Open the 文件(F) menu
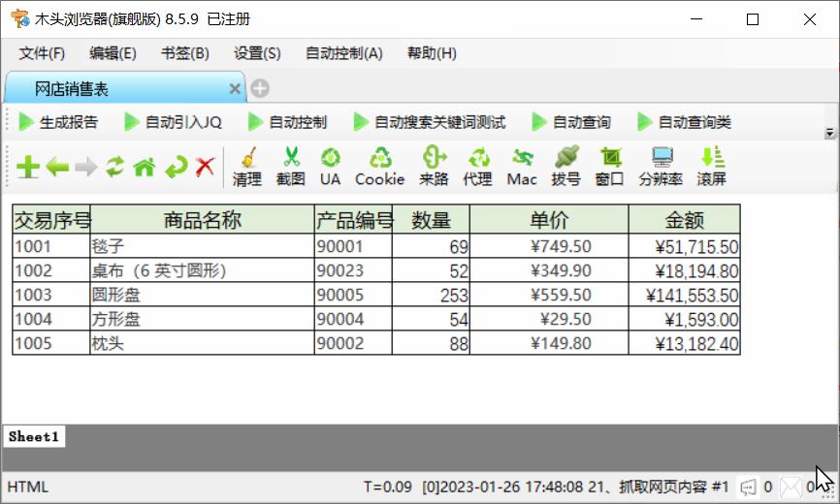The image size is (840, 504). pos(42,53)
